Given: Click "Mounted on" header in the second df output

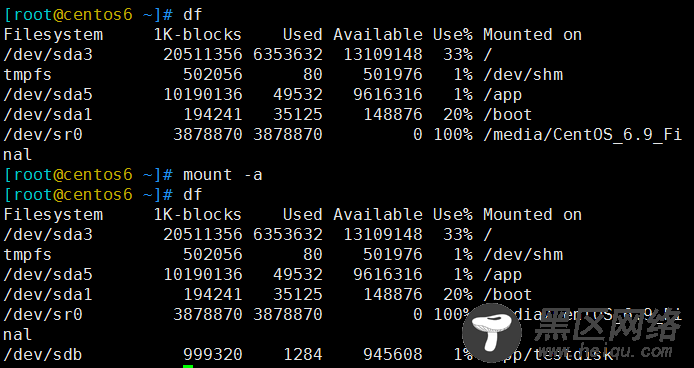Looking at the screenshot, I should [x=532, y=214].
